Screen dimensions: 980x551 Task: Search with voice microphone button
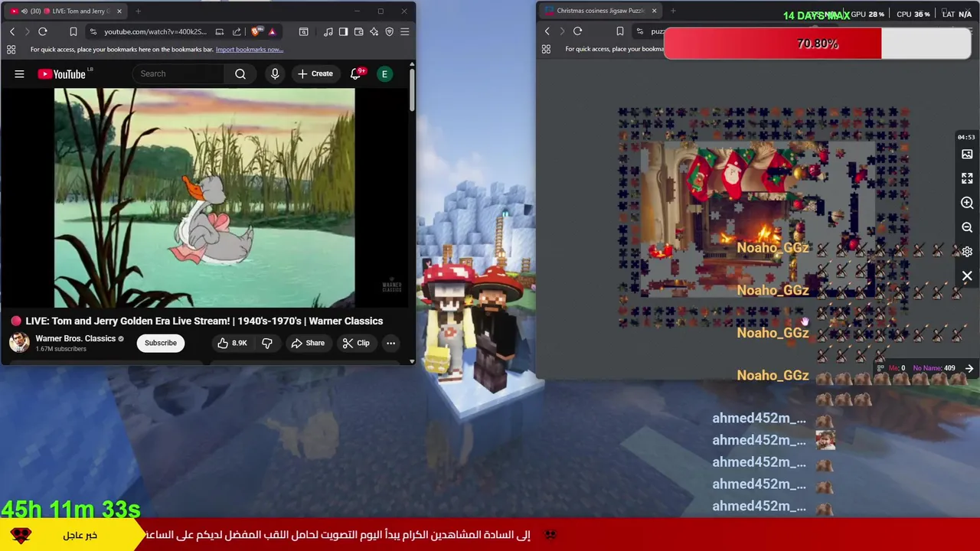coord(275,73)
